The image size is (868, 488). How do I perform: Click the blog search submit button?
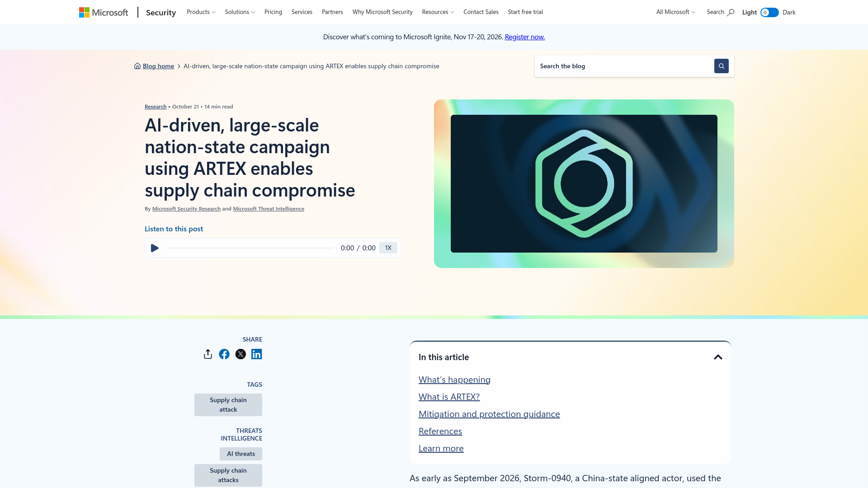coord(721,66)
